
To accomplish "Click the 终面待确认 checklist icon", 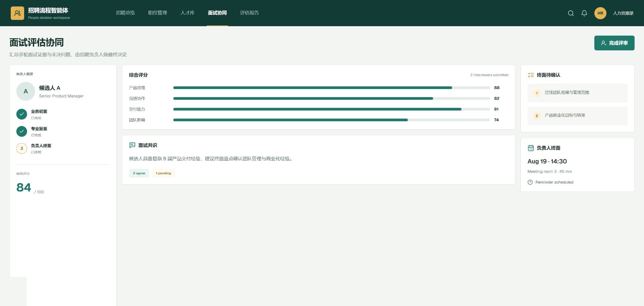I will [x=531, y=75].
